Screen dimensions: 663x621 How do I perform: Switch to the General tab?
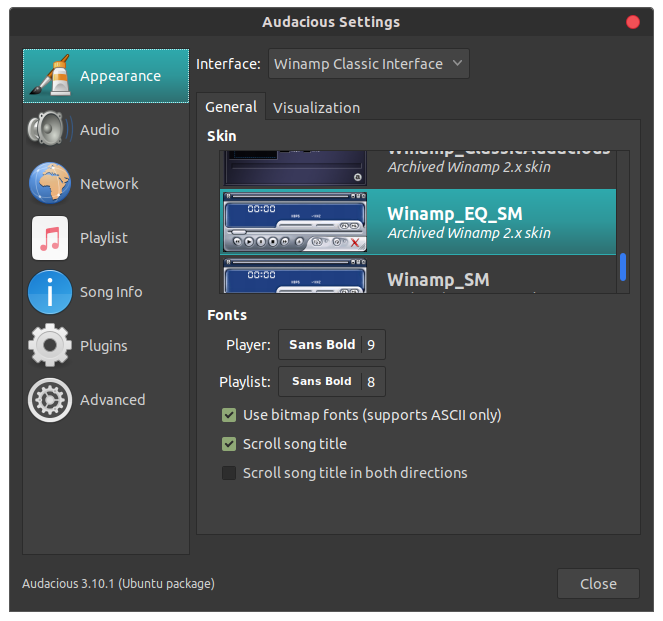point(231,107)
